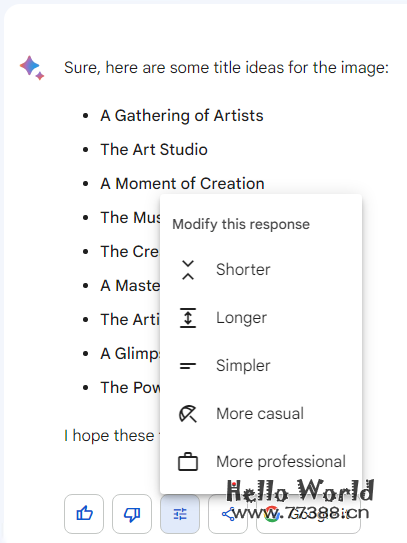407x543 pixels.
Task: Choose Longer from the modify menu
Action: [x=261, y=318]
